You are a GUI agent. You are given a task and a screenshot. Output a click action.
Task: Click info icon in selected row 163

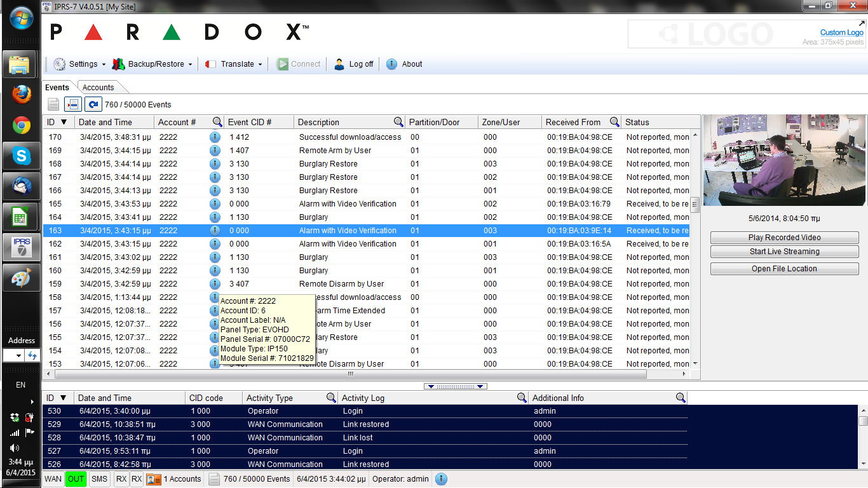pos(215,230)
